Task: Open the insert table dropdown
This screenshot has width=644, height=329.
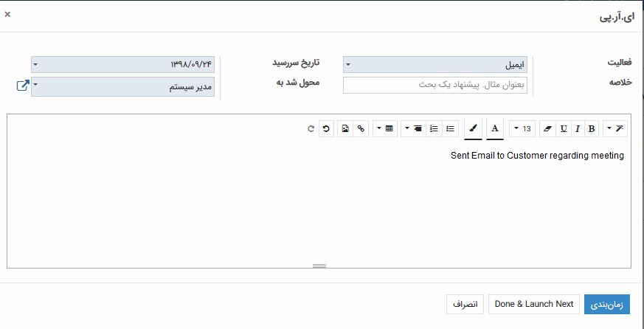Action: (x=385, y=129)
